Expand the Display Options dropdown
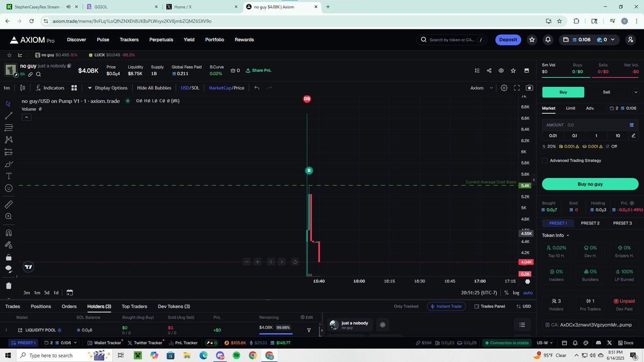This screenshot has width=644, height=362. tap(107, 88)
